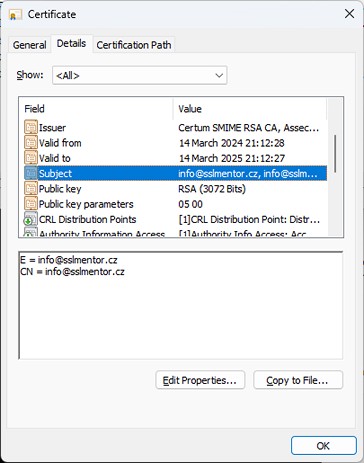Image resolution: width=364 pixels, height=463 pixels.
Task: Click the Certum SMIME RSA CA value
Action: (249, 128)
